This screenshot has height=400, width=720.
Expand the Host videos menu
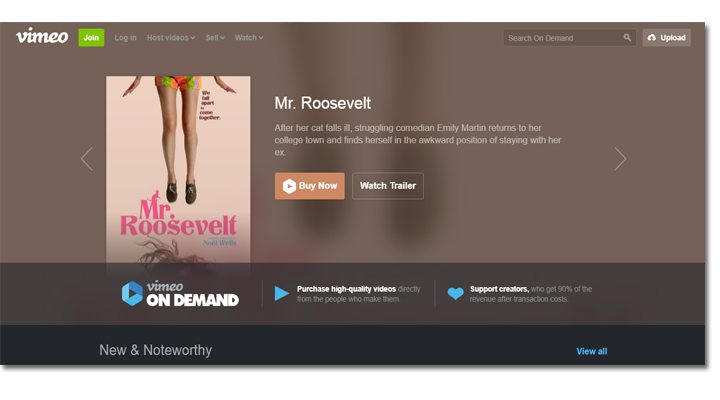(x=171, y=38)
